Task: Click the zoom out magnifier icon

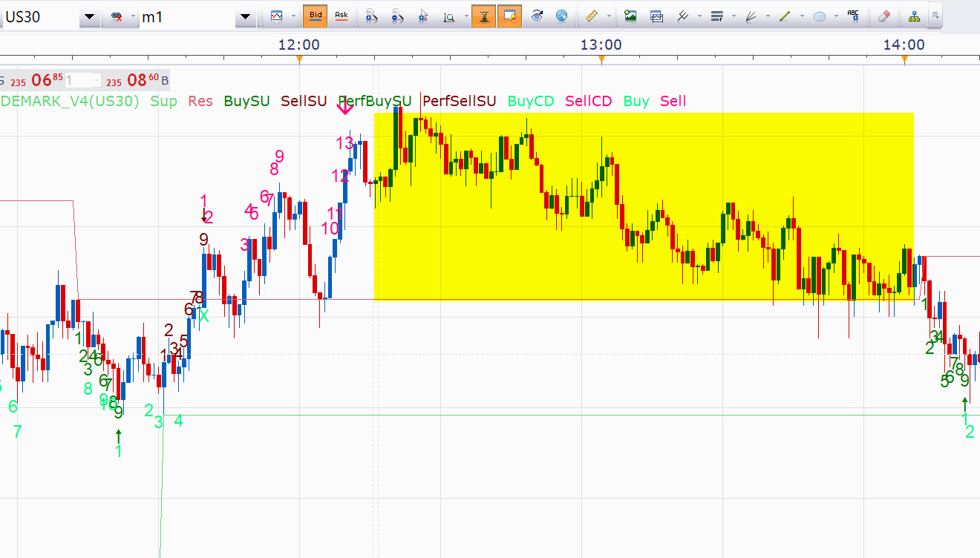Action: [398, 16]
